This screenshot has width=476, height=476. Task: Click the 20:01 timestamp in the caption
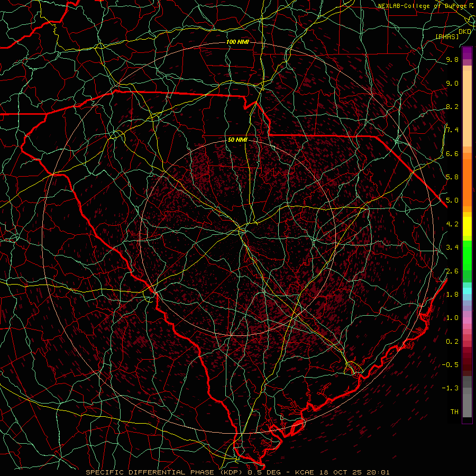(x=378, y=472)
